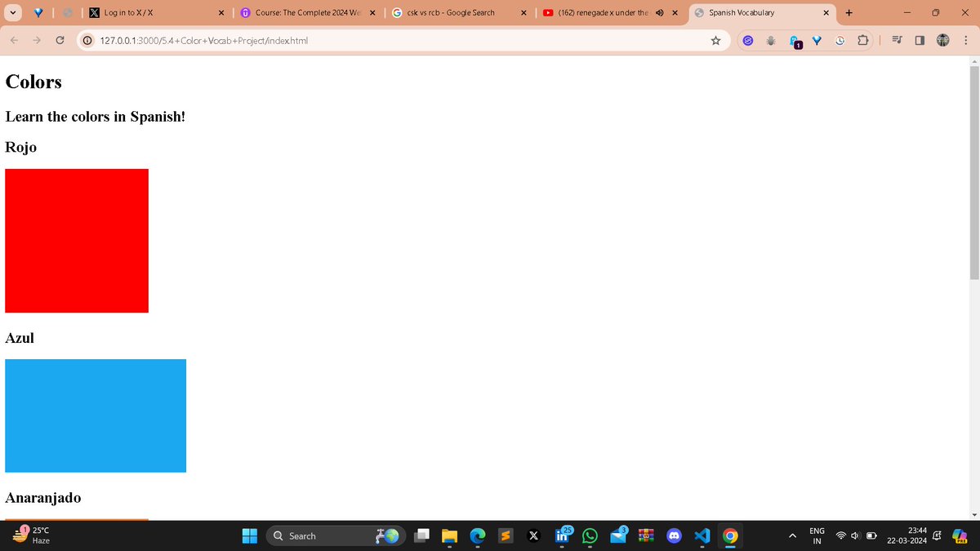Click the Azul heading text
Viewport: 980px width, 551px height.
(x=20, y=338)
